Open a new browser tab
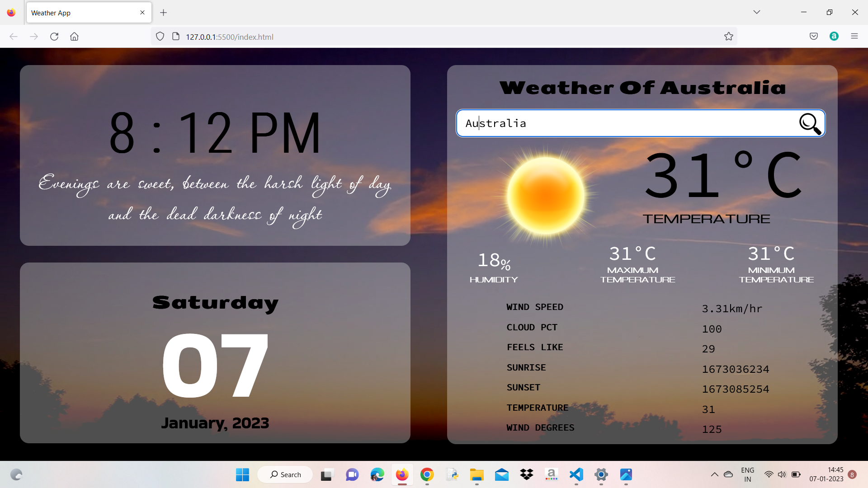Screen dimensions: 868x488 pyautogui.click(x=164, y=13)
